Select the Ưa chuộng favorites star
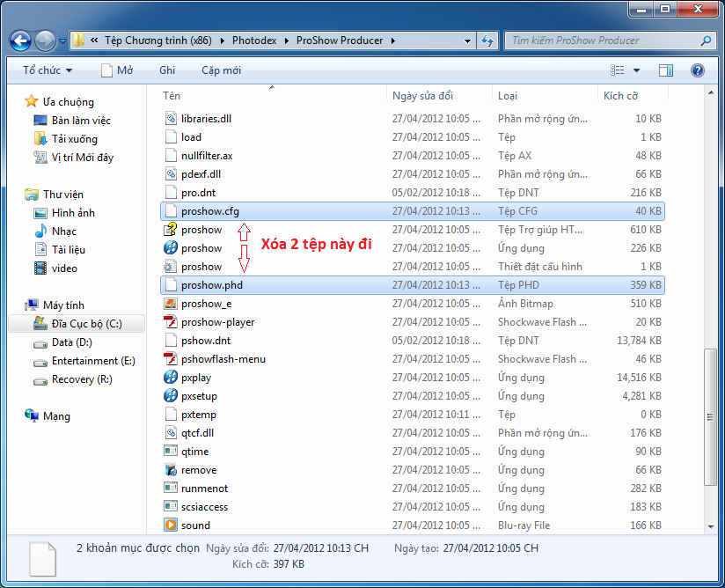Viewport: 725px width, 588px height. [32, 101]
